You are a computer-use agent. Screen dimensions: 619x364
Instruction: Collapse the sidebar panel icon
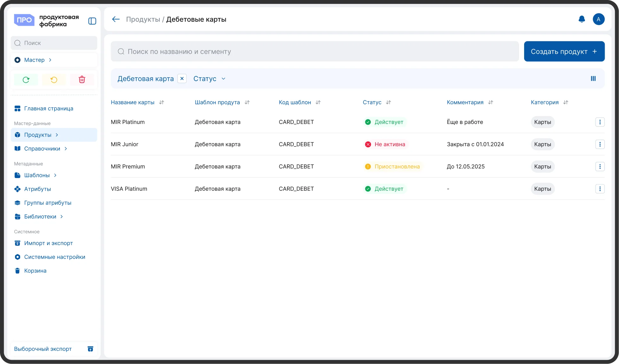[x=92, y=21]
